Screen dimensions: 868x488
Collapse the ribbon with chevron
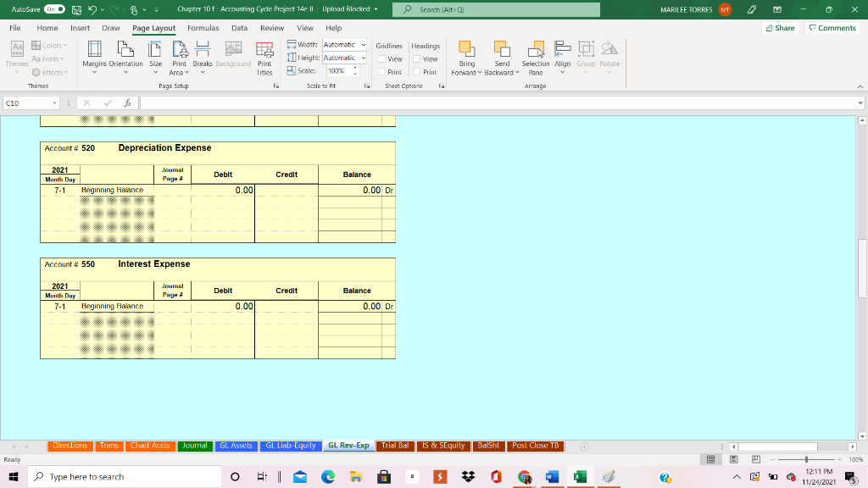860,86
